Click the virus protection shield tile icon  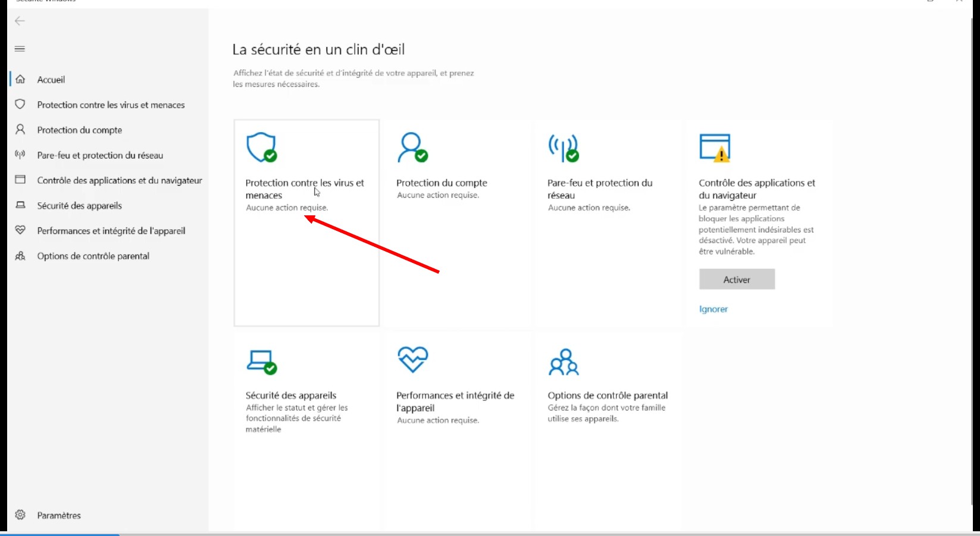click(262, 148)
